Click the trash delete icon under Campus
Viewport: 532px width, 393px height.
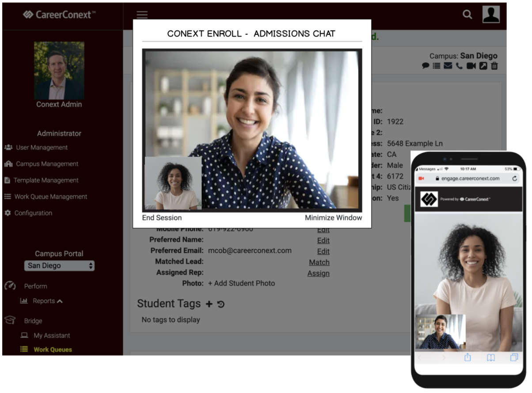pyautogui.click(x=494, y=66)
